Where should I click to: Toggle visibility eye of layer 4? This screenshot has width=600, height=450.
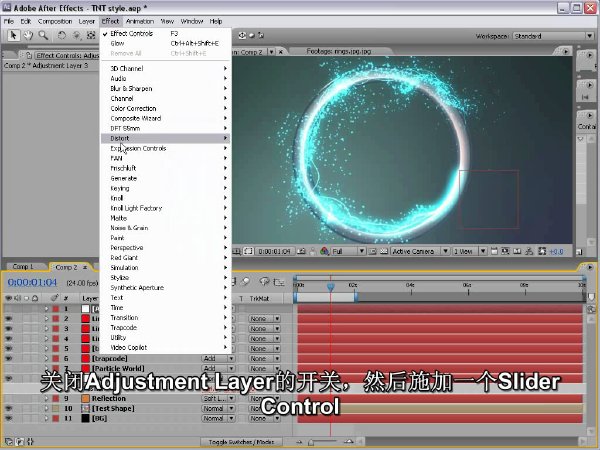8,339
